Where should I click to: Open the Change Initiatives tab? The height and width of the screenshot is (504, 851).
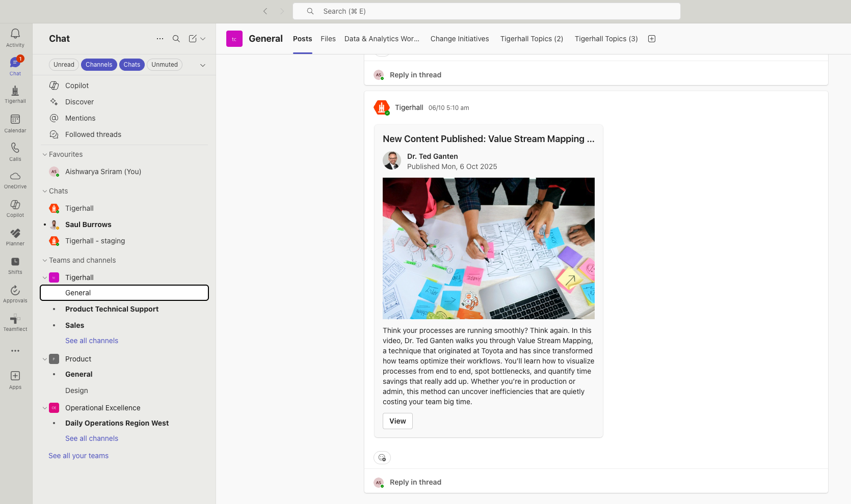pos(460,39)
